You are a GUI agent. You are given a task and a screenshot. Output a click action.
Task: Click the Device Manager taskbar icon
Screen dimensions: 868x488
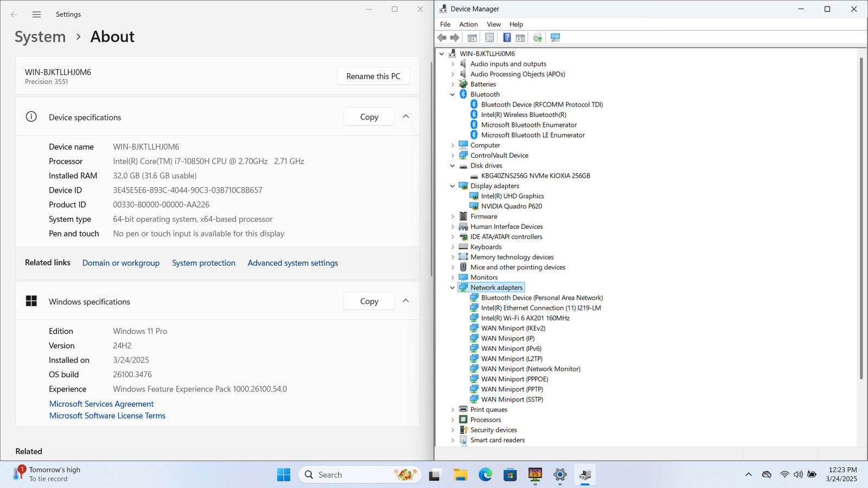[585, 474]
